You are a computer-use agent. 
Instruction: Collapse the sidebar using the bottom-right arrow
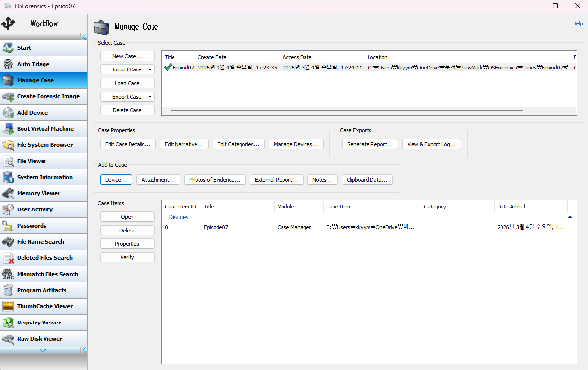84,350
